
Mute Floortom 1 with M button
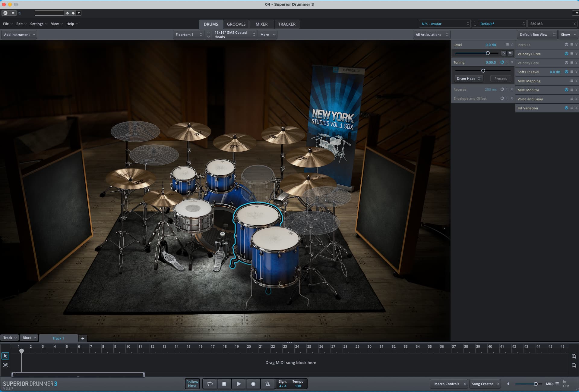click(510, 53)
